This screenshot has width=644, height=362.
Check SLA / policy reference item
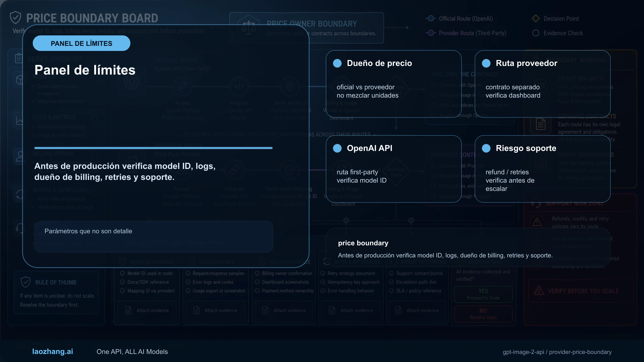point(391,291)
